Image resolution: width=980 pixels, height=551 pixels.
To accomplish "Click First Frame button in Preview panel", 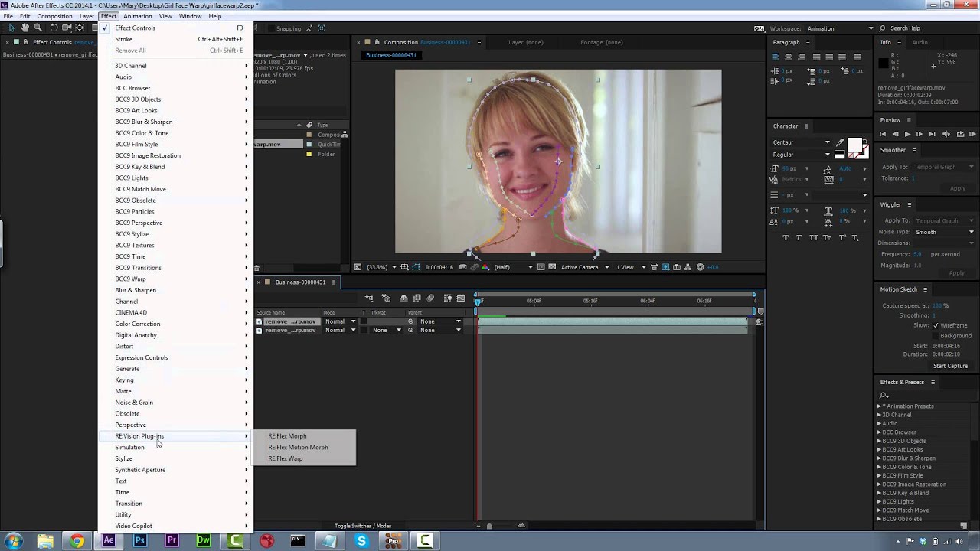I will pyautogui.click(x=883, y=134).
